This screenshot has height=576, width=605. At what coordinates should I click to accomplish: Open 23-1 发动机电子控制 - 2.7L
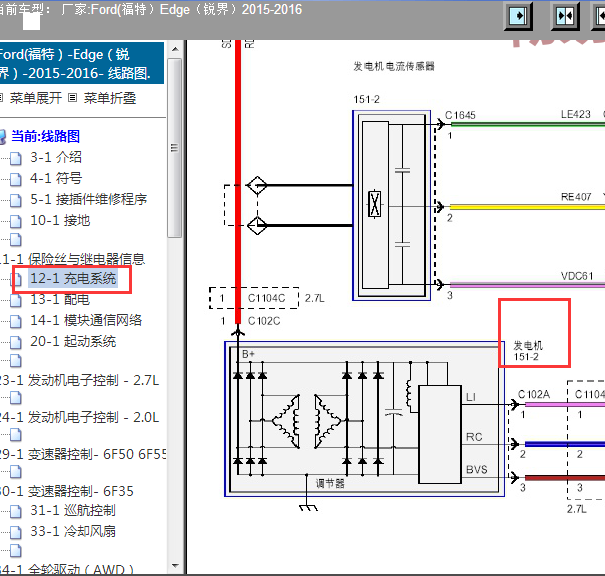point(79,380)
